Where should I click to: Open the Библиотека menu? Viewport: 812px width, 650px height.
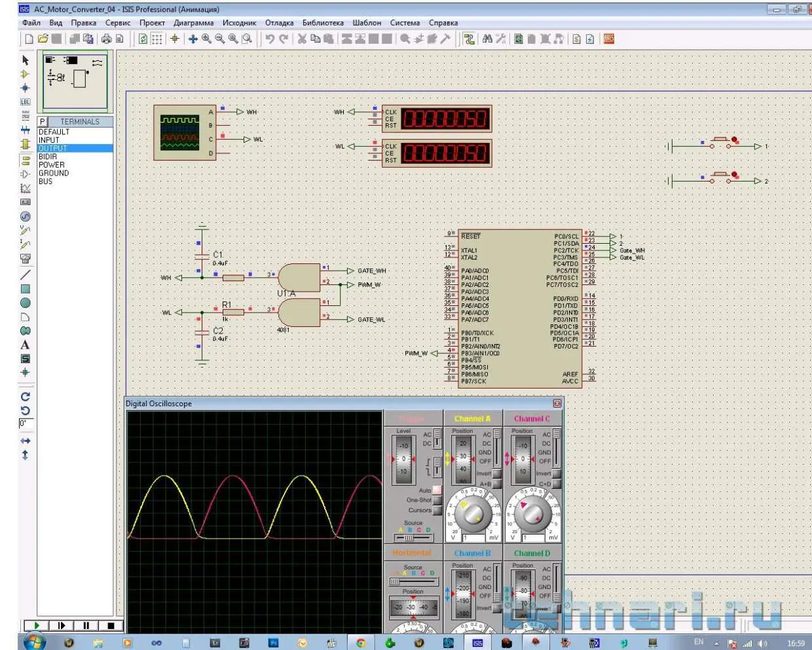323,23
